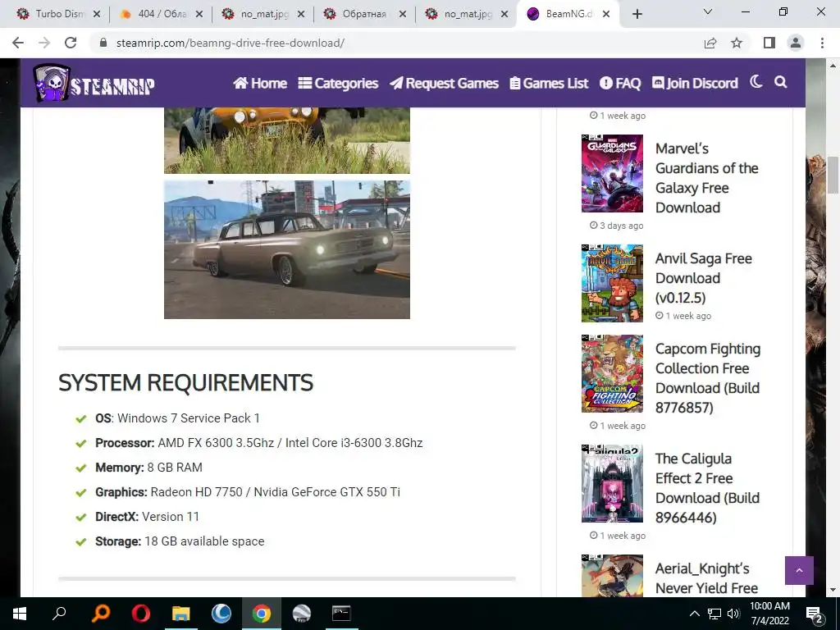Click the beige sedan screenshot image
The width and height of the screenshot is (840, 630).
(287, 249)
